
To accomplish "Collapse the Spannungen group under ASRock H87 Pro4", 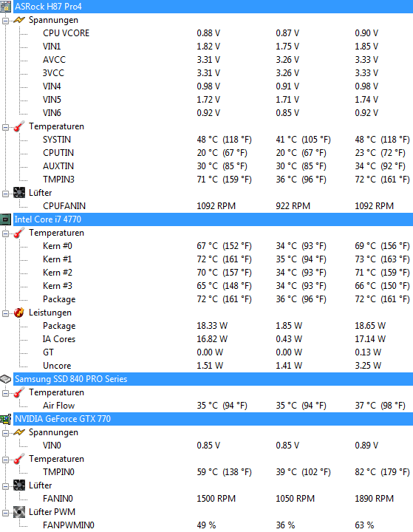I will coord(5,21).
